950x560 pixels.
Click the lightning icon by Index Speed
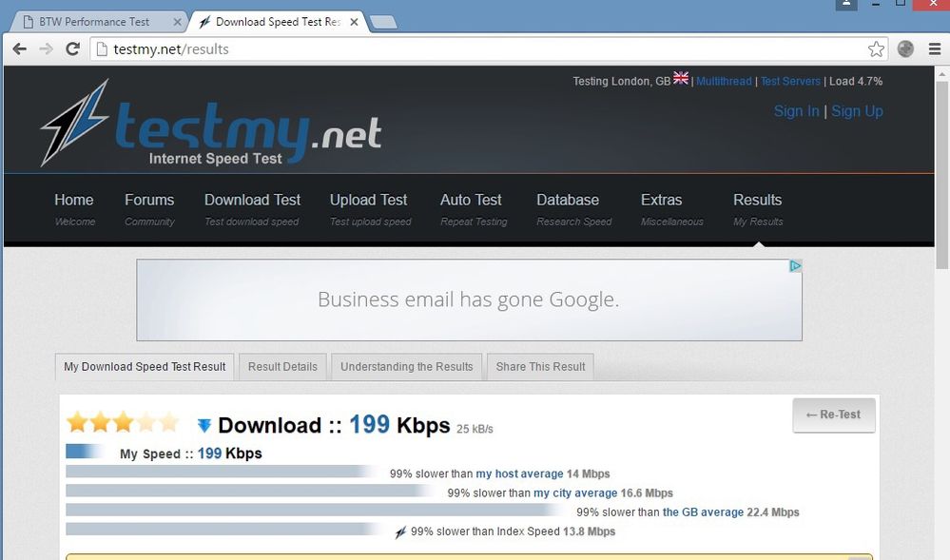tap(400, 532)
